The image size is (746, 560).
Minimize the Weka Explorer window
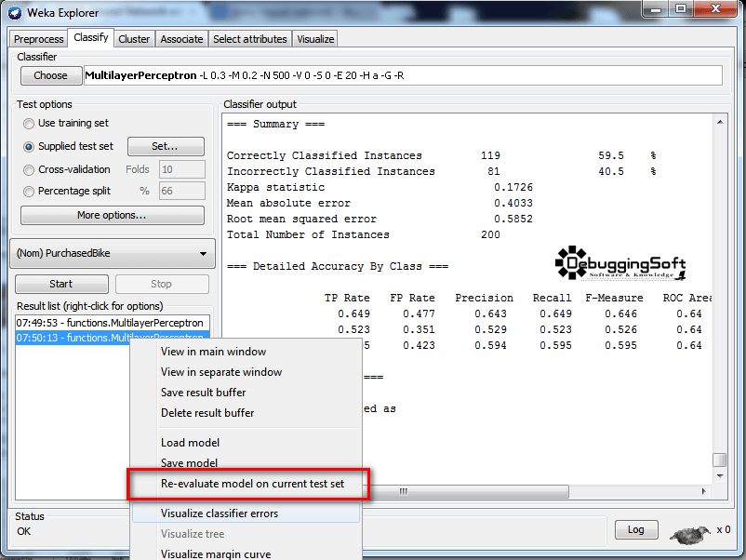click(x=656, y=9)
